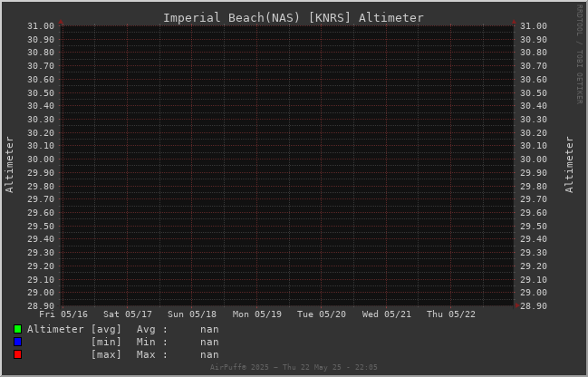Viewport: 588px width, 377px height.
Task: Click the right axis 31.00 value
Action: [x=534, y=26]
